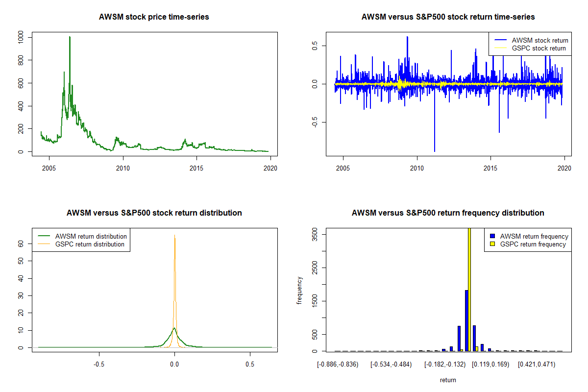This screenshot has height=392, width=588.
Task: Select the "frequency" y-axis label
Action: [299, 290]
